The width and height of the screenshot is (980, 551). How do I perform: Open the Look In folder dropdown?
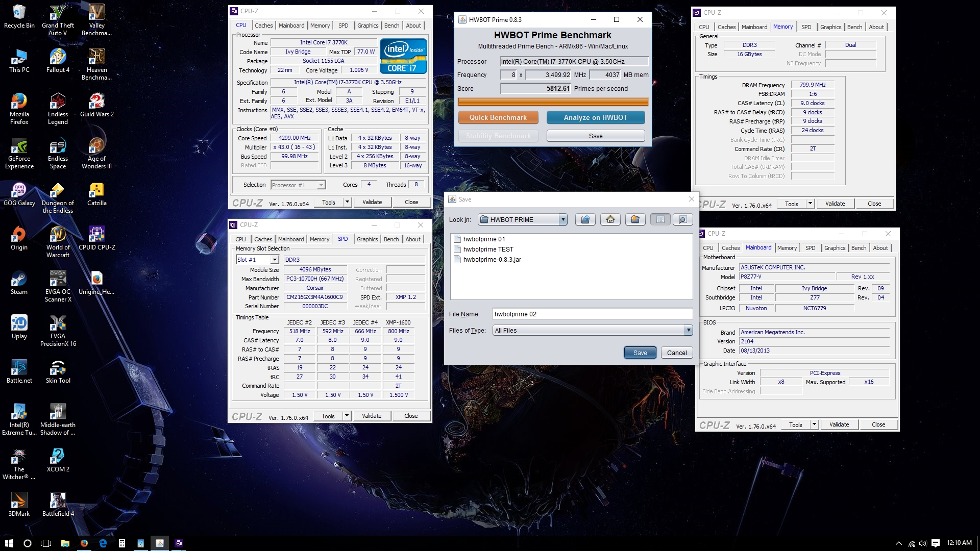[x=563, y=219]
